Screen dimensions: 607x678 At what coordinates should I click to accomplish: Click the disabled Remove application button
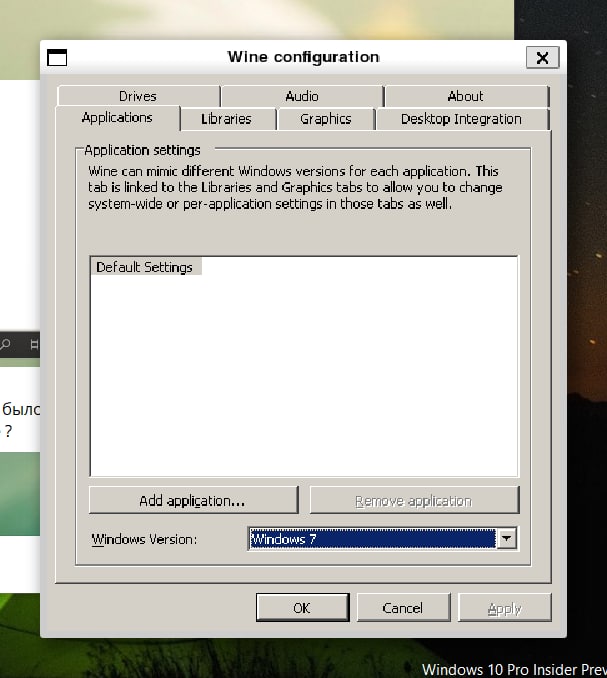point(414,500)
